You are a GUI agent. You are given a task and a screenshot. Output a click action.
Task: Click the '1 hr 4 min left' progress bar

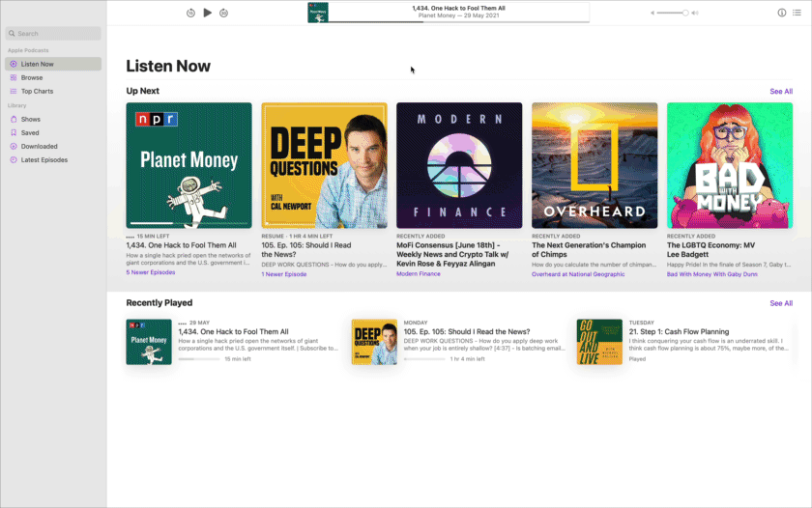click(x=424, y=359)
